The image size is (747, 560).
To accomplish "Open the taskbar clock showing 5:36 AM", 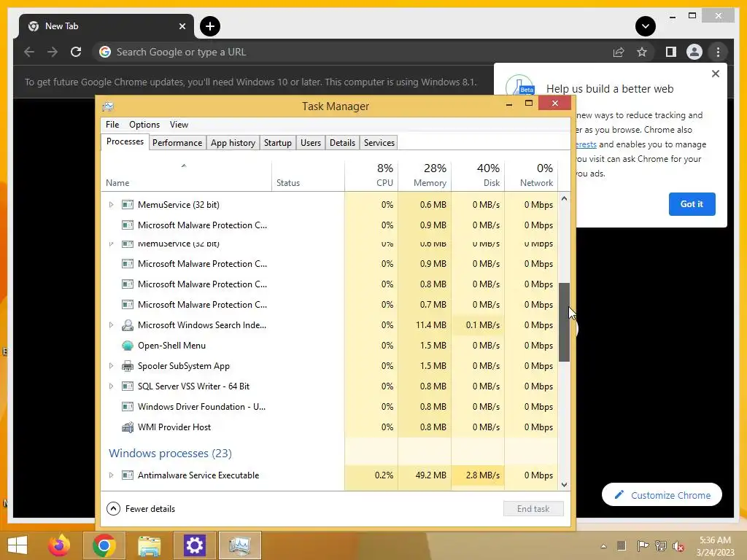I will [715, 546].
